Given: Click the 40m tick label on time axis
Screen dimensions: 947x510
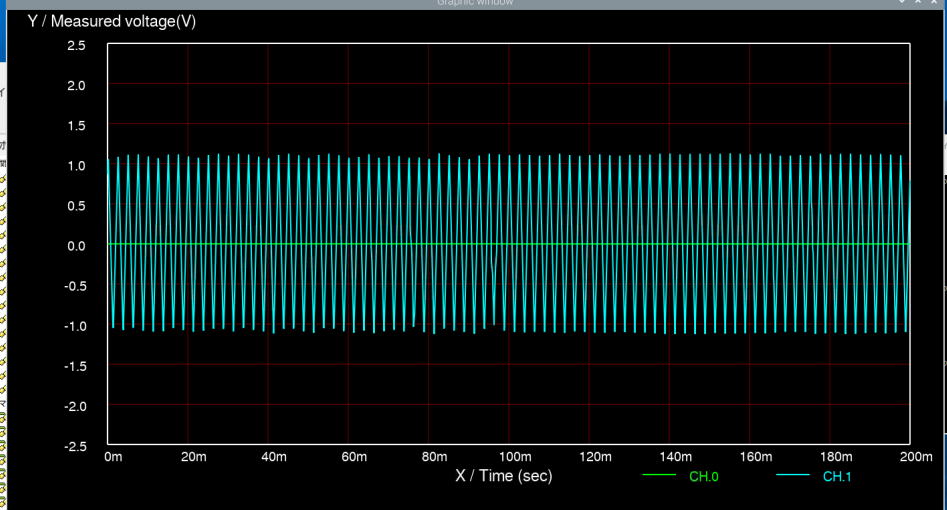Looking at the screenshot, I should pyautogui.click(x=274, y=457).
